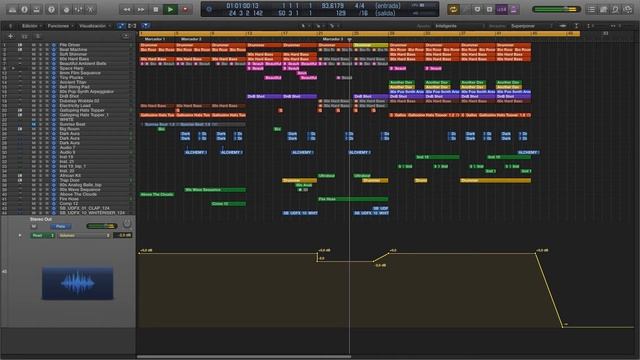The image size is (640, 360).
Task: Open the Read automation mode dropdown
Action: (x=43, y=236)
